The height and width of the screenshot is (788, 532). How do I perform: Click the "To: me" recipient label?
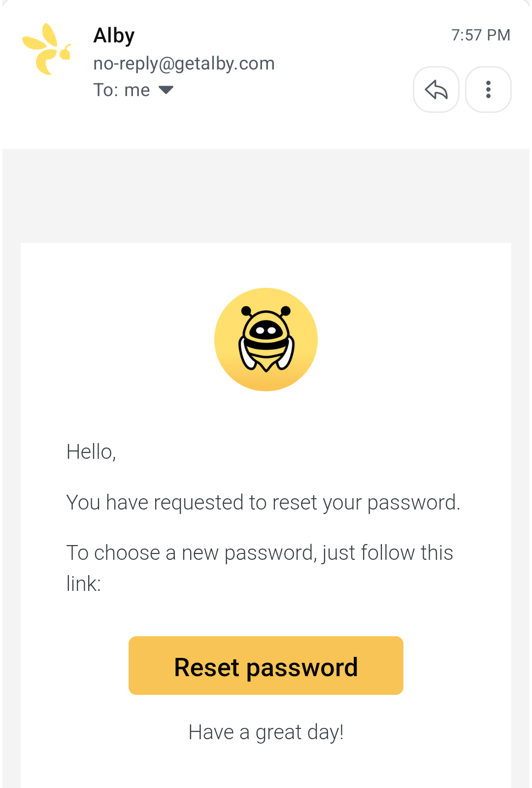point(122,90)
